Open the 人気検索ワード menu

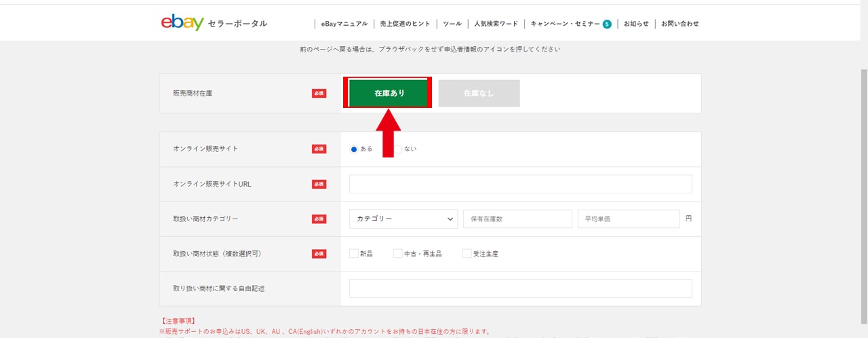pyautogui.click(x=496, y=24)
